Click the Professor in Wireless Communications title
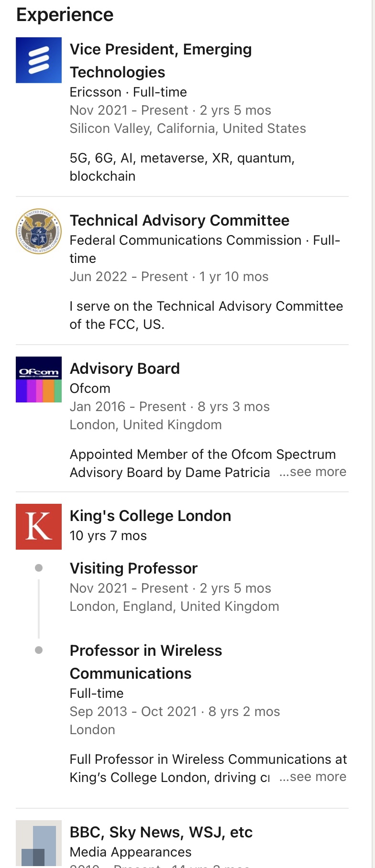The height and width of the screenshot is (868, 375). 146,662
